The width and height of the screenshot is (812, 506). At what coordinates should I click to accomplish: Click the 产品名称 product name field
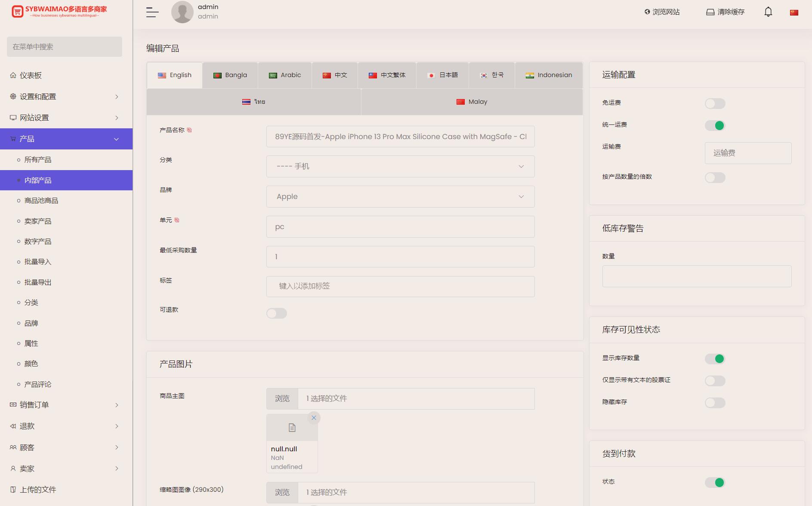(x=400, y=137)
